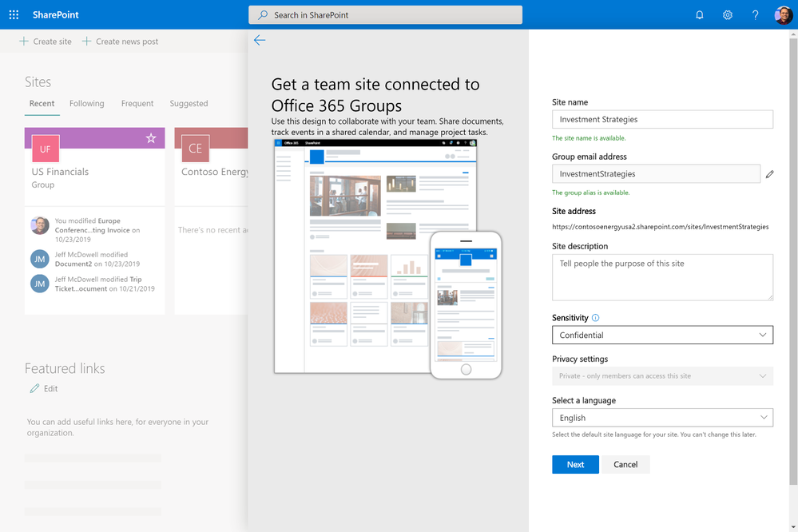This screenshot has height=532, width=798.
Task: Click the Next button
Action: (x=575, y=464)
